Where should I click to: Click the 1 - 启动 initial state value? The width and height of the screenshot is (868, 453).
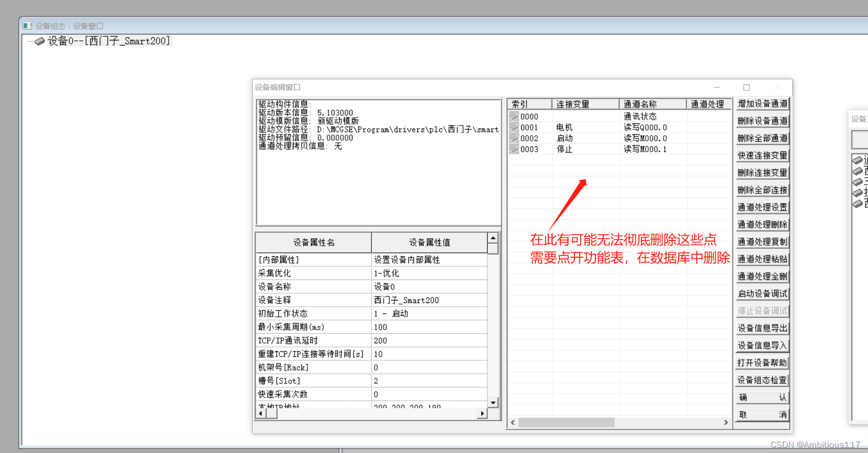click(x=429, y=313)
